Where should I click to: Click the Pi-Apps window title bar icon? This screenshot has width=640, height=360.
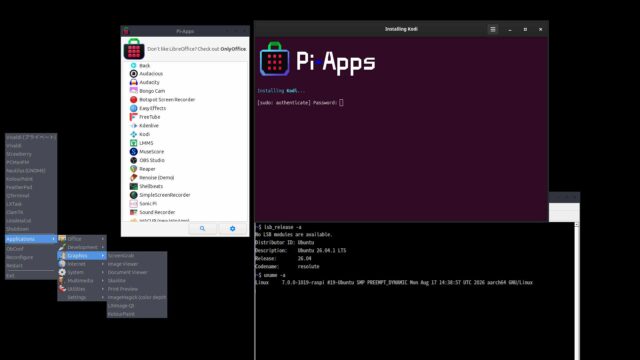tap(126, 31)
